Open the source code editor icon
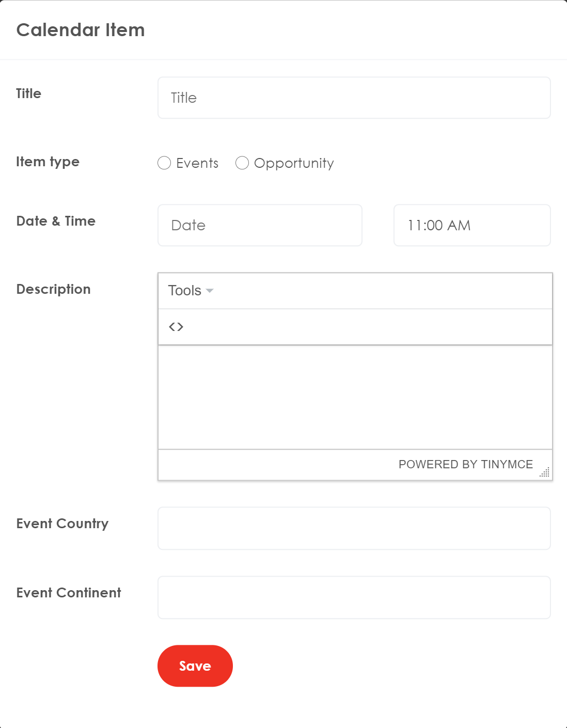567x728 pixels. pyautogui.click(x=176, y=327)
